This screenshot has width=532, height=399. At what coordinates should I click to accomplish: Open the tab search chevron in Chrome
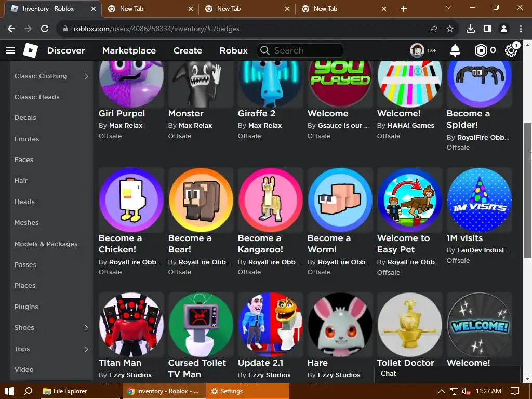pos(448,7)
